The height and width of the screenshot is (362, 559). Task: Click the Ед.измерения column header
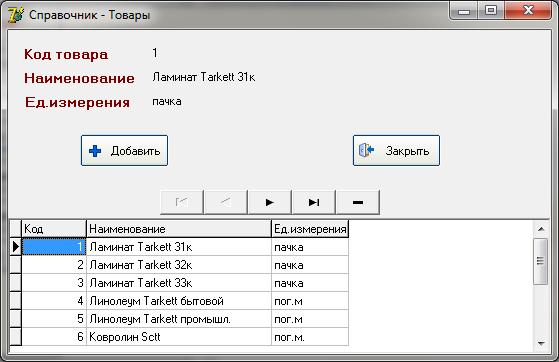(x=310, y=229)
